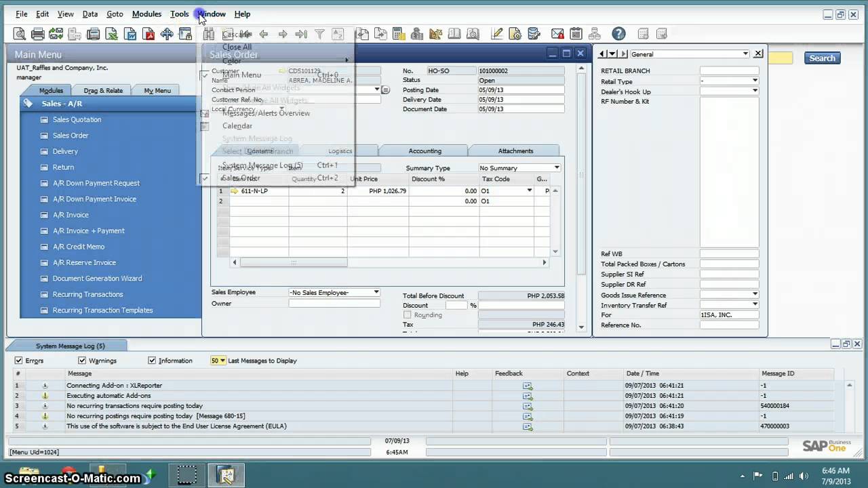868x488 pixels.
Task: Open the Workflow diagram toolbar icon
Action: tap(595, 34)
